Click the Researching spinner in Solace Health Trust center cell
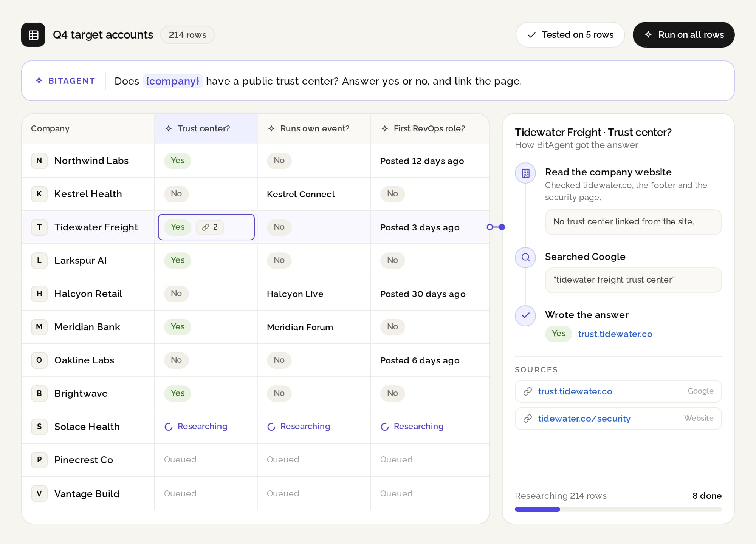The height and width of the screenshot is (544, 756). [169, 427]
